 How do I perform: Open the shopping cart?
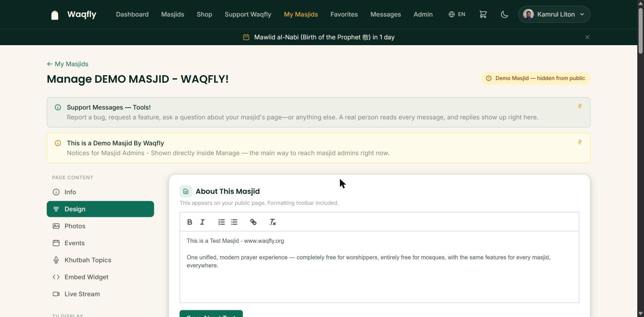[483, 14]
